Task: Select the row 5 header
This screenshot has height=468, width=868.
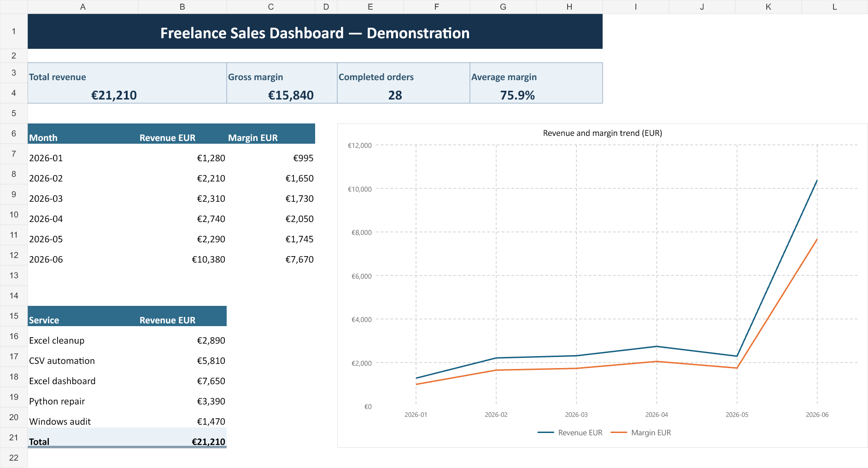Action: coord(14,113)
